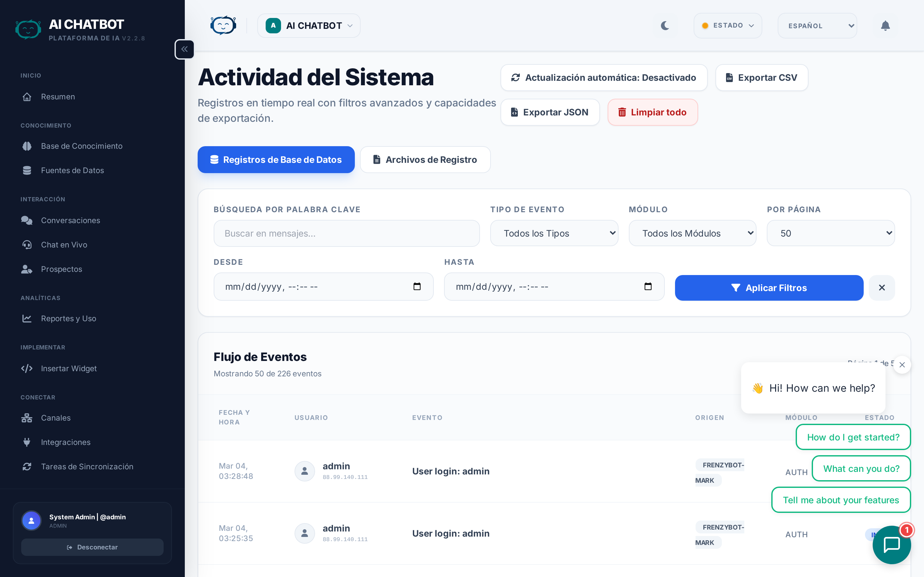
Task: Switch to the Archivos de Registro tab
Action: (425, 160)
